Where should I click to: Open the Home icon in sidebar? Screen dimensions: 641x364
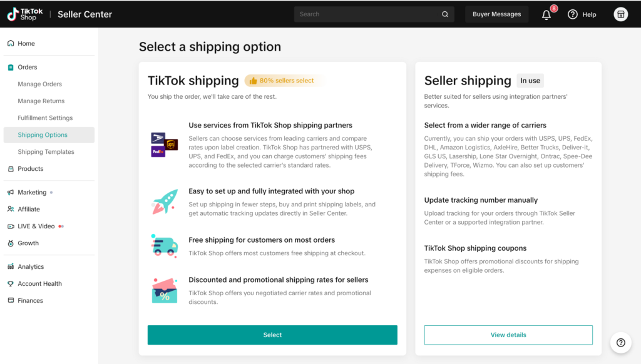(10, 43)
